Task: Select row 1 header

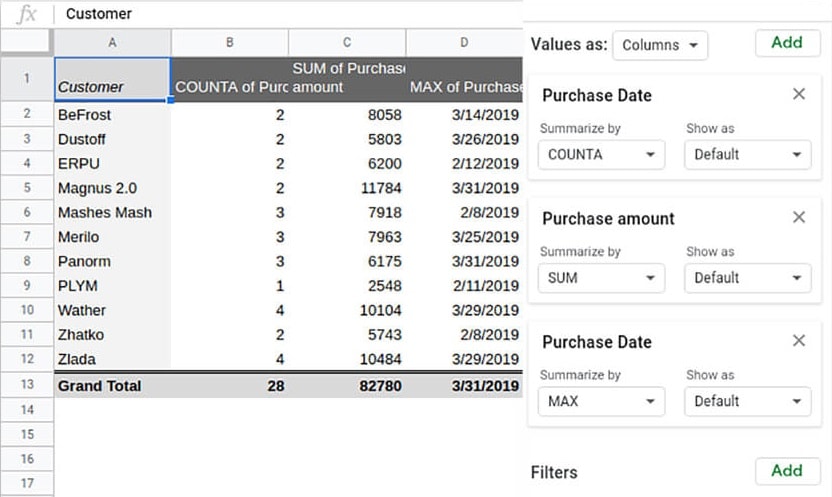Action: point(27,79)
